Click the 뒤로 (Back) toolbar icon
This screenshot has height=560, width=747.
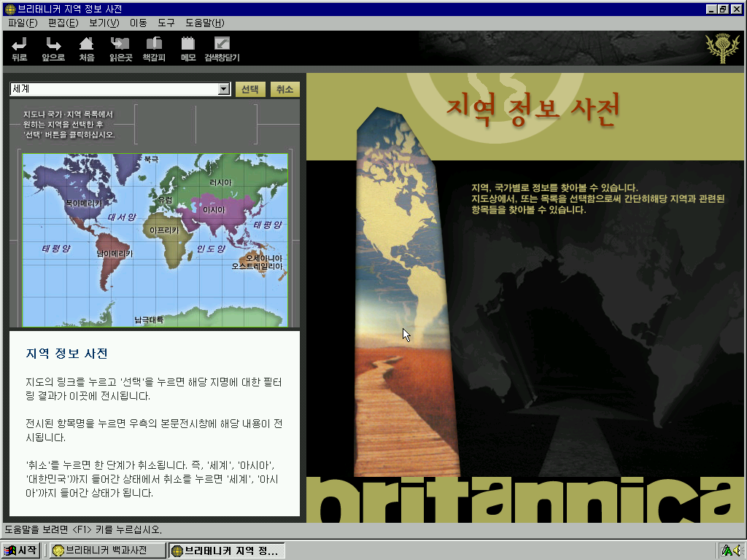(20, 49)
